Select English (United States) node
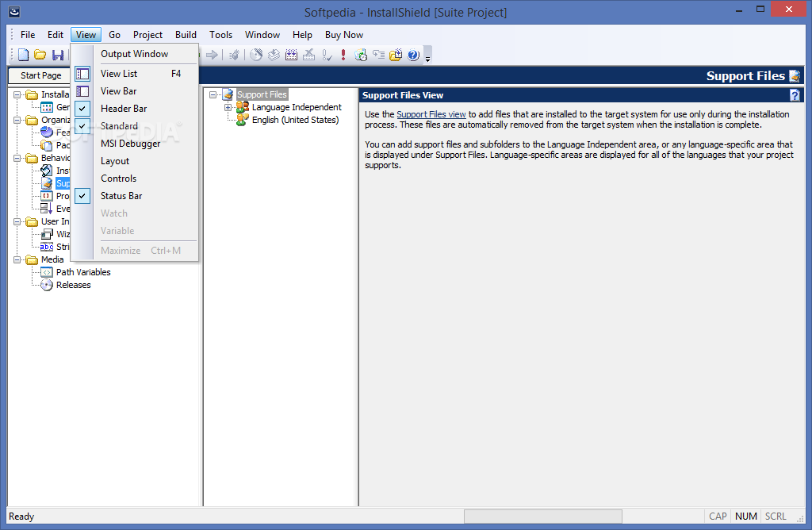The width and height of the screenshot is (812, 530). pyautogui.click(x=295, y=120)
